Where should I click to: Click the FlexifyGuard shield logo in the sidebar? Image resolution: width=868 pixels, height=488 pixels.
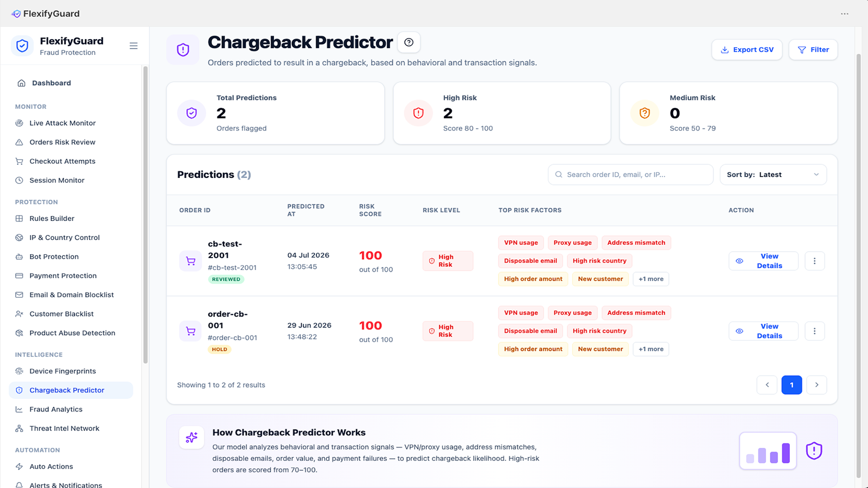point(22,46)
